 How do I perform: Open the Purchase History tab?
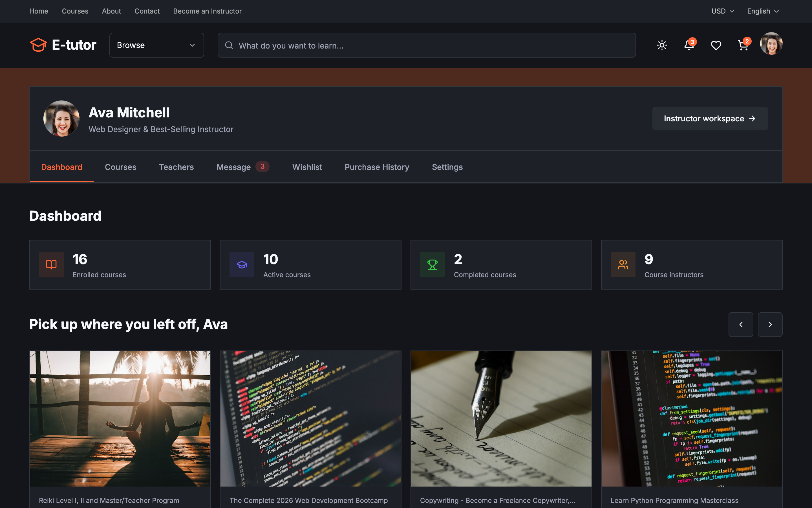tap(377, 167)
